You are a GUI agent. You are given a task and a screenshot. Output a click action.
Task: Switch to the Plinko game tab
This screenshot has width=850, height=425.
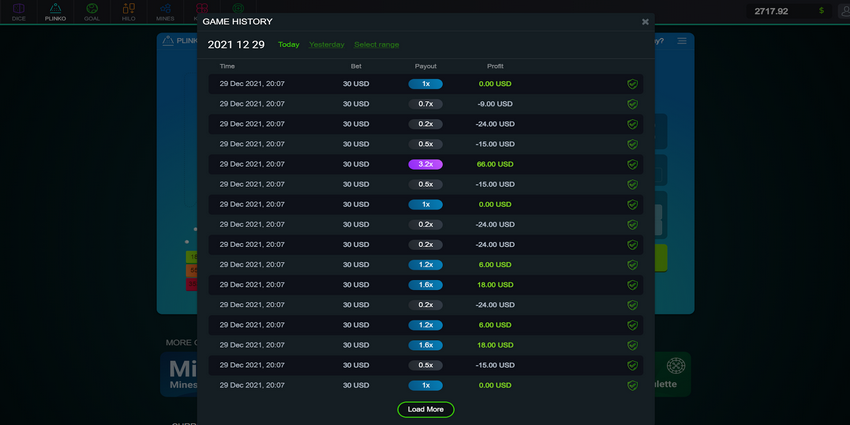pyautogui.click(x=56, y=12)
